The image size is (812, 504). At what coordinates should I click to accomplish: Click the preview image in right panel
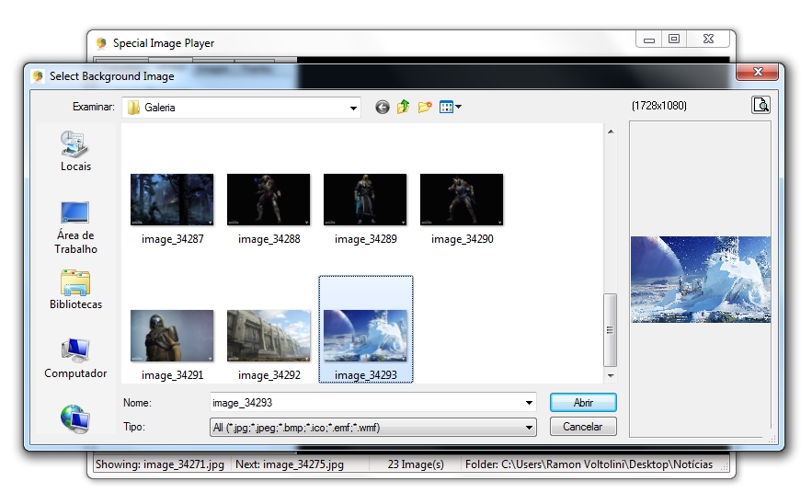(701, 280)
